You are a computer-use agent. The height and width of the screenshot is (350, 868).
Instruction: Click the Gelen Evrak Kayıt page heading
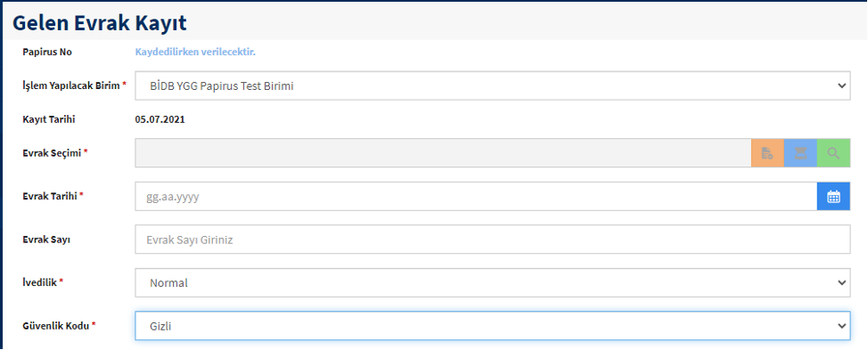(100, 23)
